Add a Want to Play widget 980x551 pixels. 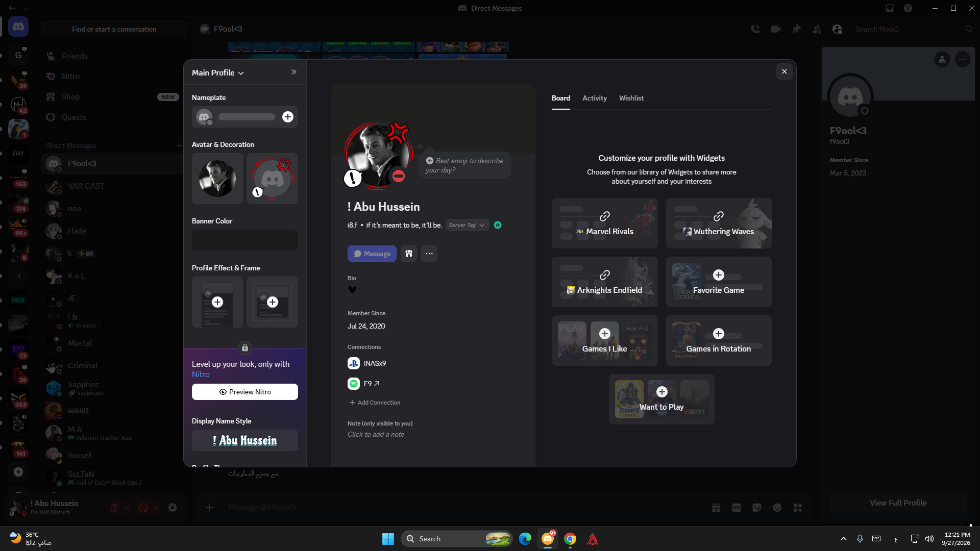(661, 399)
